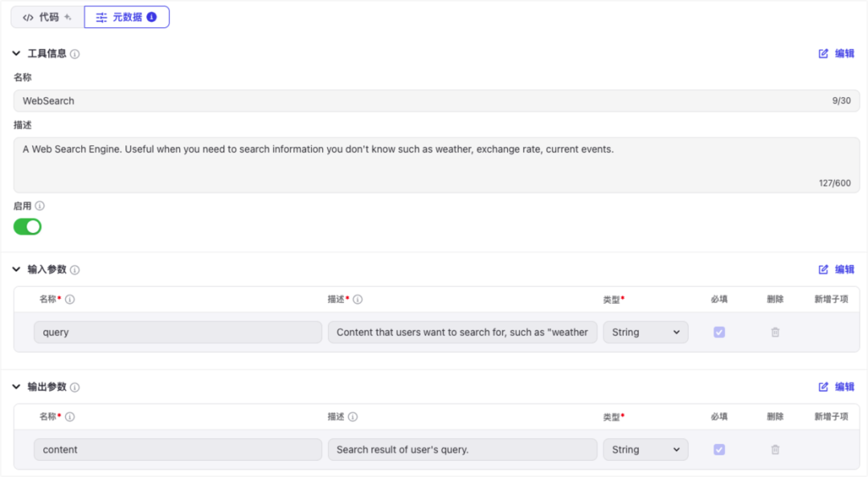Click 编辑 for the 输出参数 section

coord(837,387)
